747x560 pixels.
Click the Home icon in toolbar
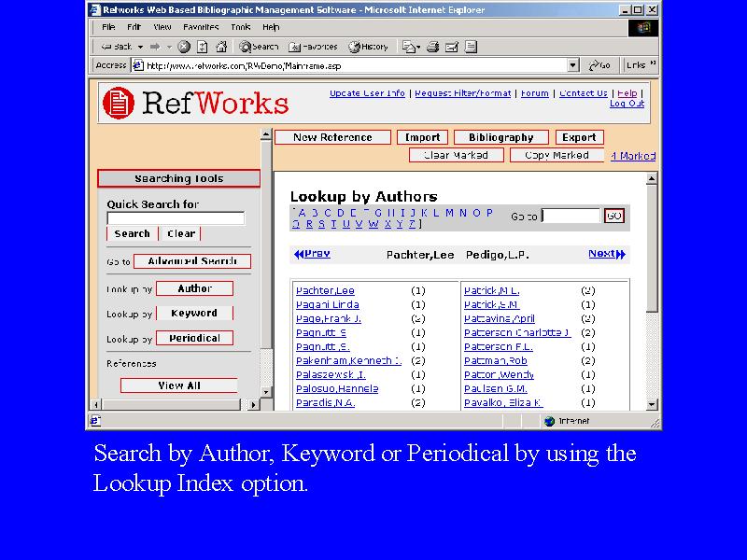pos(221,47)
